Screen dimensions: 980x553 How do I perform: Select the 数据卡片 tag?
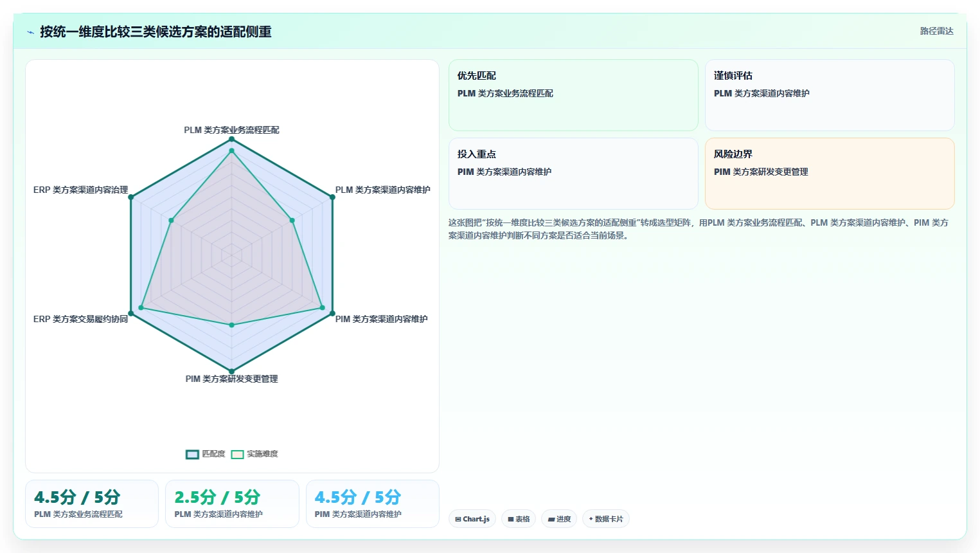coord(605,519)
